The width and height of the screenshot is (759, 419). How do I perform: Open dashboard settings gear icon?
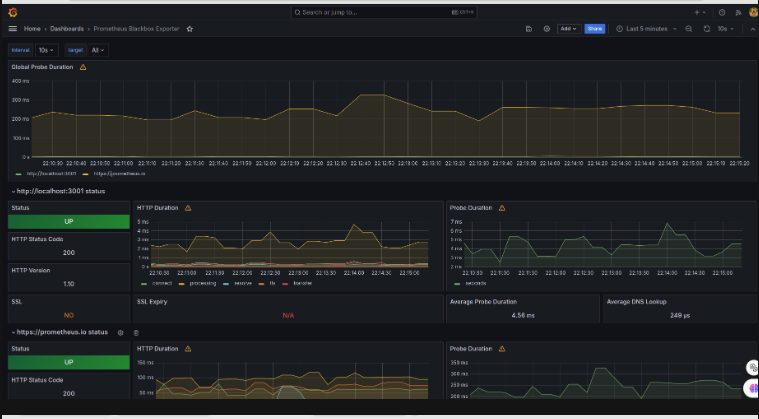point(546,29)
